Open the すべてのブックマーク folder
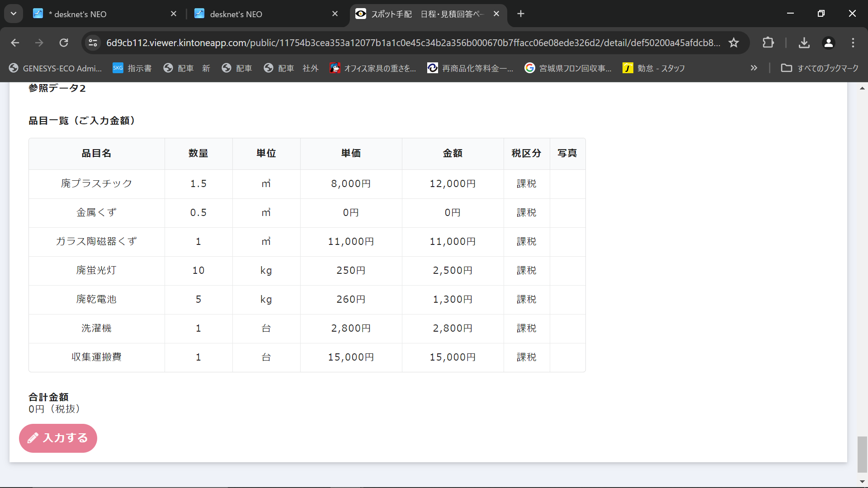 click(x=820, y=68)
